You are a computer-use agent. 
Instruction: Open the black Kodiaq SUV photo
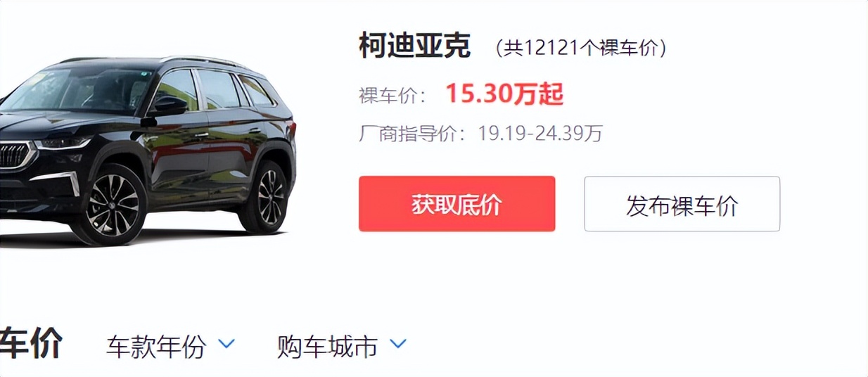(x=148, y=150)
